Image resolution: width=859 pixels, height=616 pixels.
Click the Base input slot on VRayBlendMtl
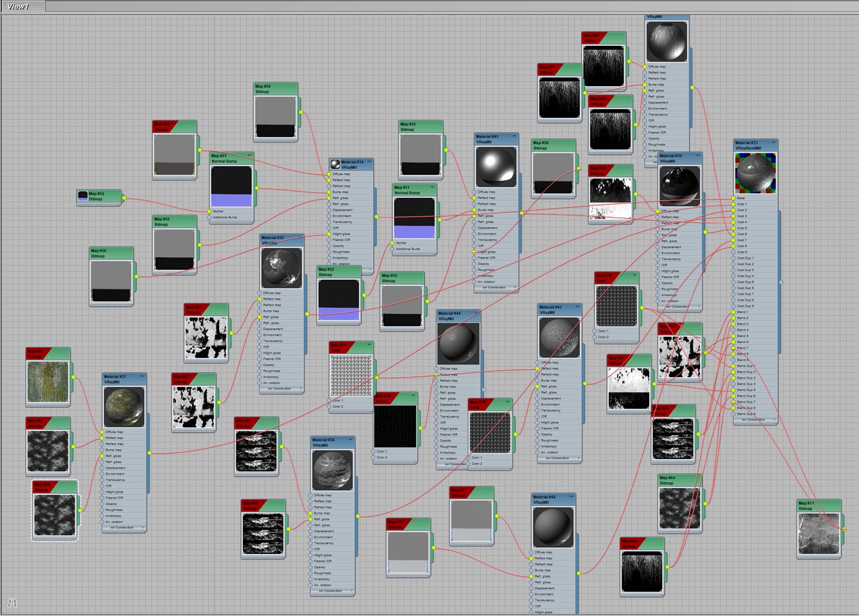pos(741,198)
